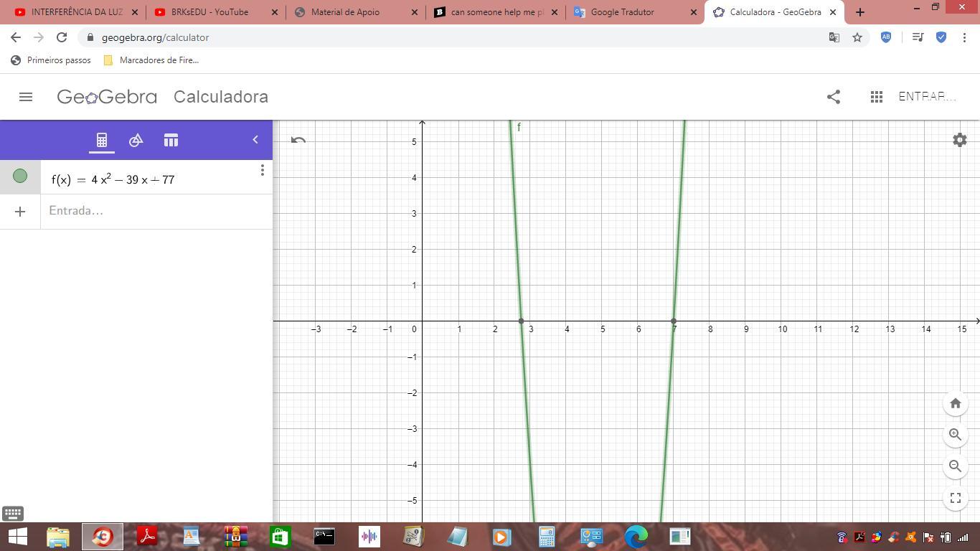The width and height of the screenshot is (980, 551).
Task: Switch to 'can someone help me' tab
Action: [495, 12]
